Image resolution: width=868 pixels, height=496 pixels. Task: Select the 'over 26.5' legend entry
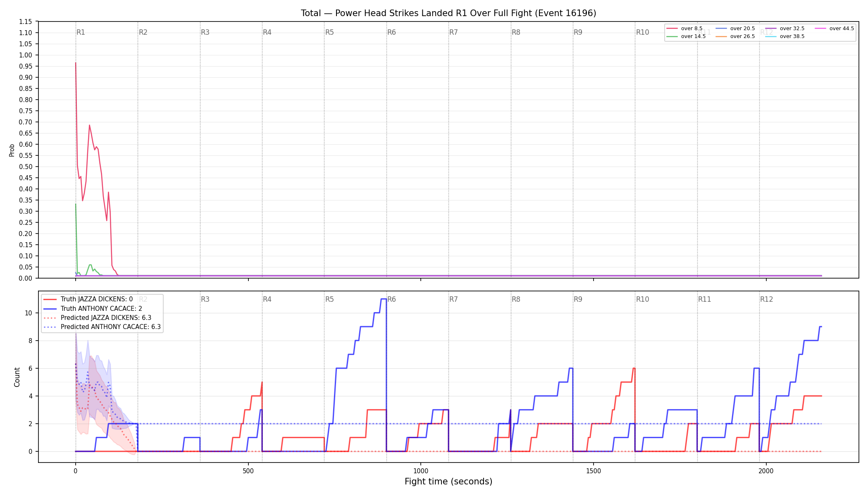735,36
